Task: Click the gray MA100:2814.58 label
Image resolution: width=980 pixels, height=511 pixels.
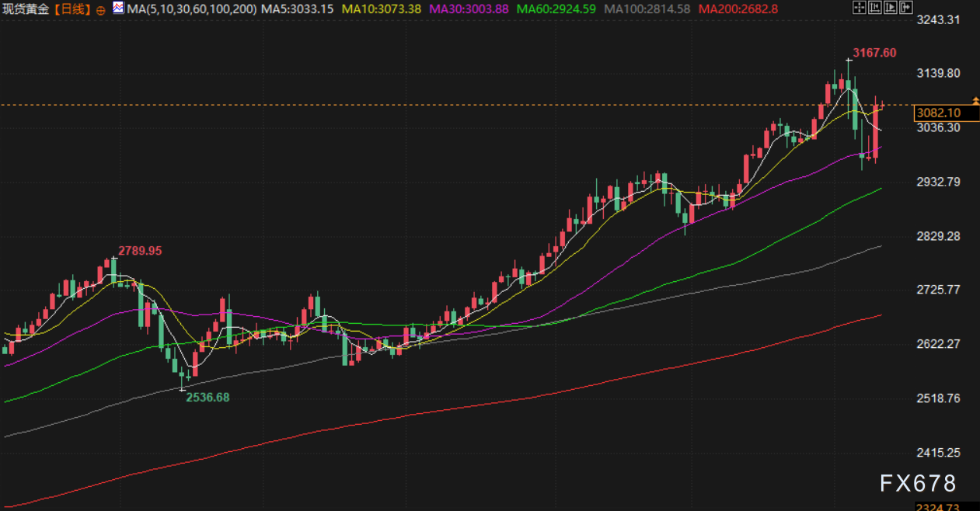Action: pyautogui.click(x=647, y=9)
